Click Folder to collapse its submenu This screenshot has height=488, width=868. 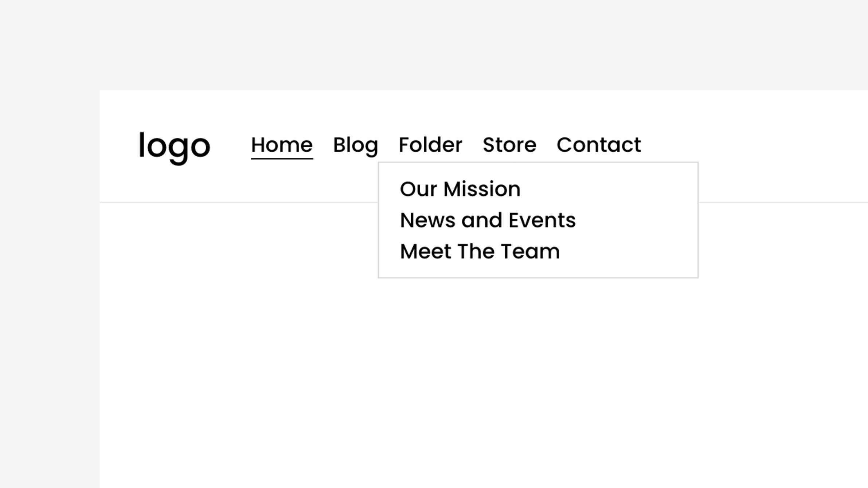click(430, 145)
